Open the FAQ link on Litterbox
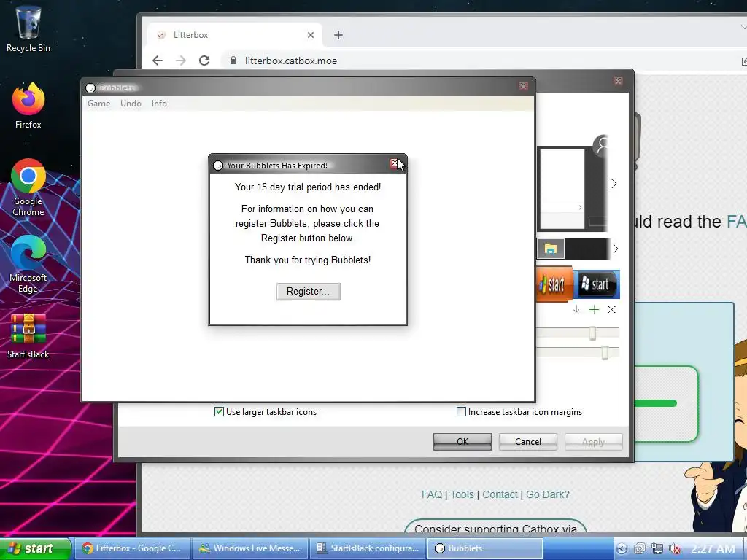The image size is (747, 560). coord(432,494)
